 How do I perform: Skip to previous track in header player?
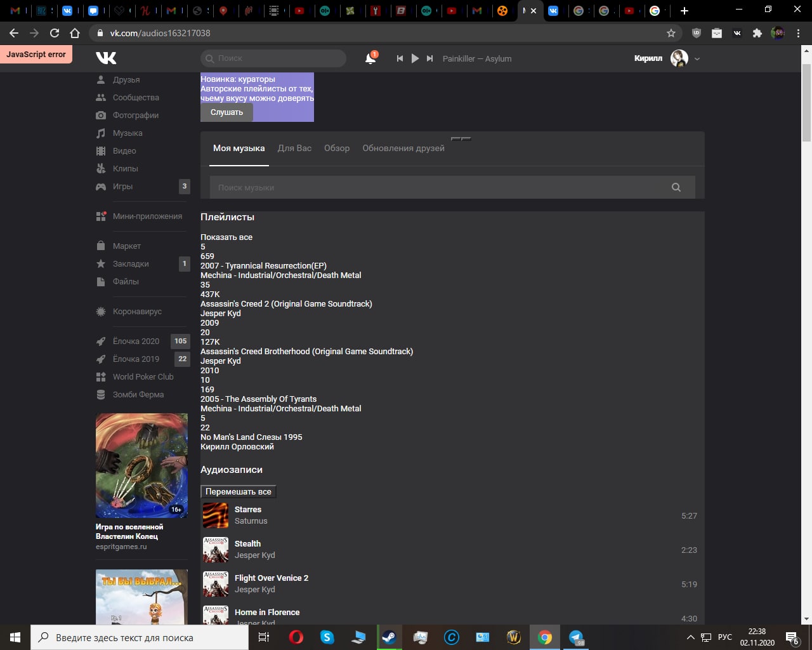[x=400, y=58]
